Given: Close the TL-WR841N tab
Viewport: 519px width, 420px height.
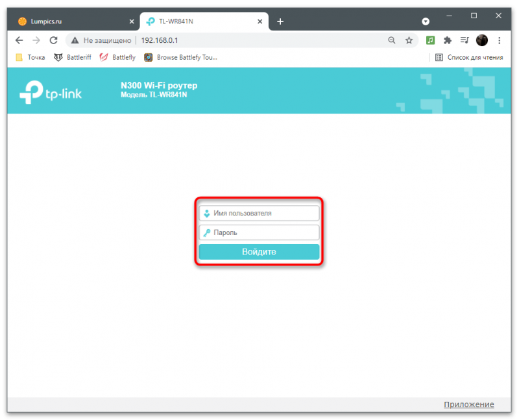Looking at the screenshot, I should (x=260, y=21).
